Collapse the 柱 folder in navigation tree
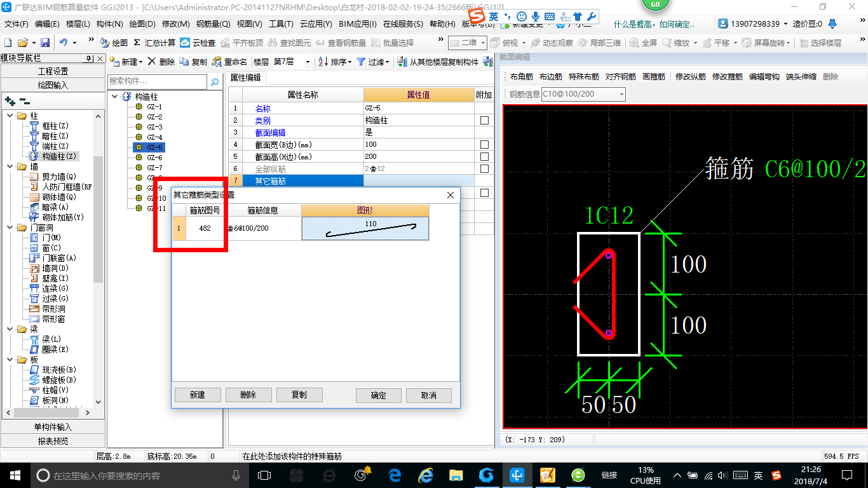 pyautogui.click(x=10, y=116)
